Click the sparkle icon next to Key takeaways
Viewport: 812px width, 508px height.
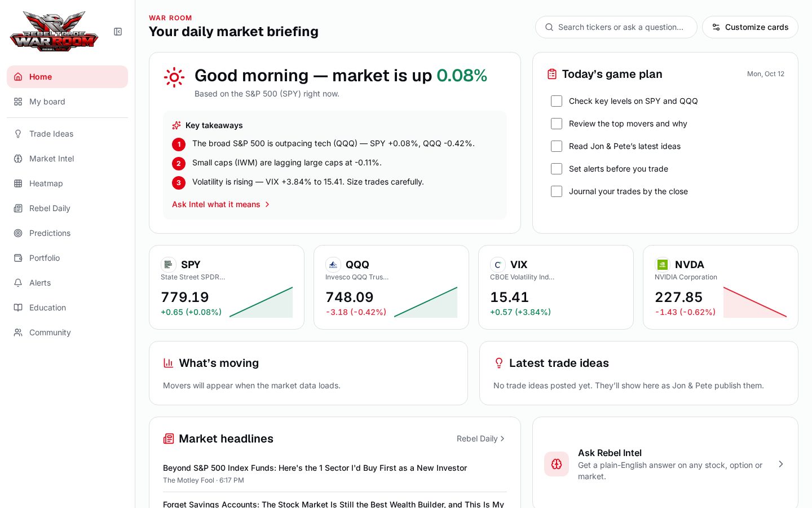[176, 125]
